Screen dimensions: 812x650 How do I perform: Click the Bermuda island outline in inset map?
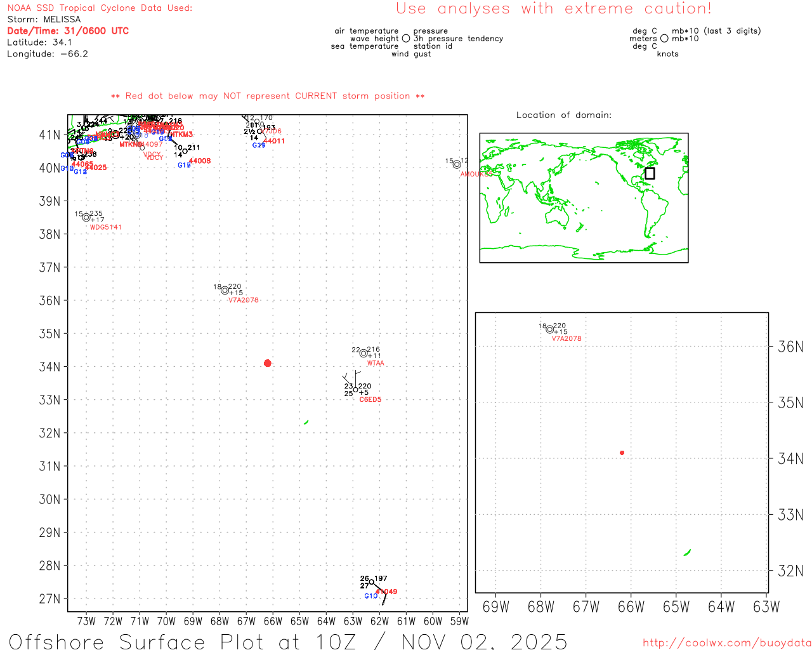[687, 552]
